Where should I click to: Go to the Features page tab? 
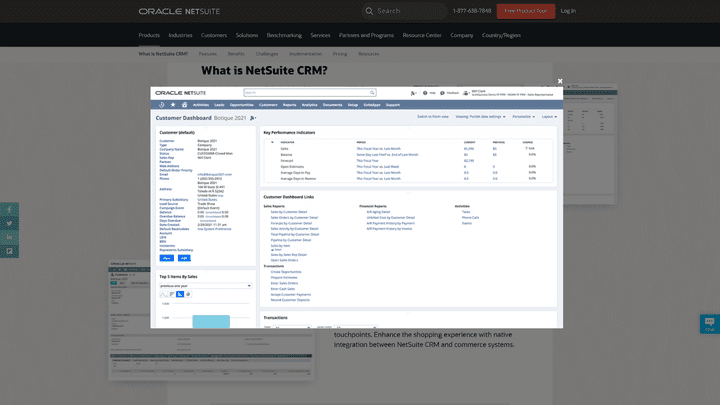[208, 54]
